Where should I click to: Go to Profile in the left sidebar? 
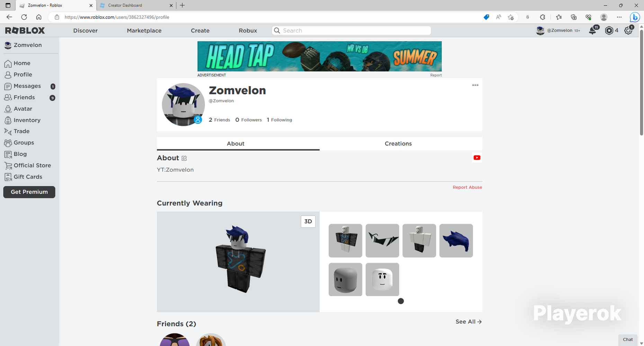(x=18, y=75)
